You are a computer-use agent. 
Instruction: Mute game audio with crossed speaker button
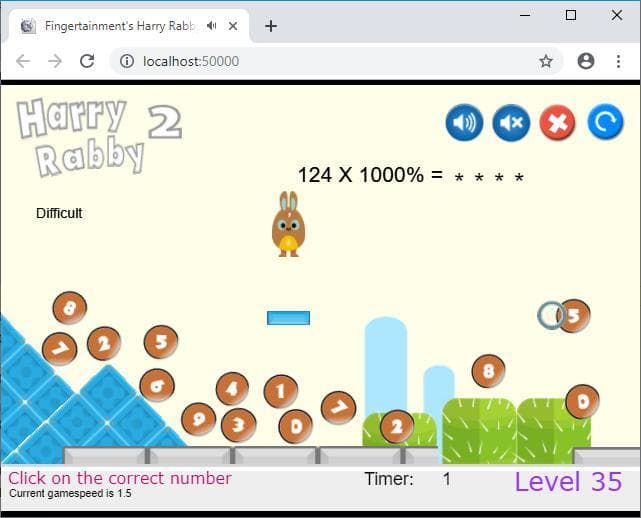click(511, 122)
